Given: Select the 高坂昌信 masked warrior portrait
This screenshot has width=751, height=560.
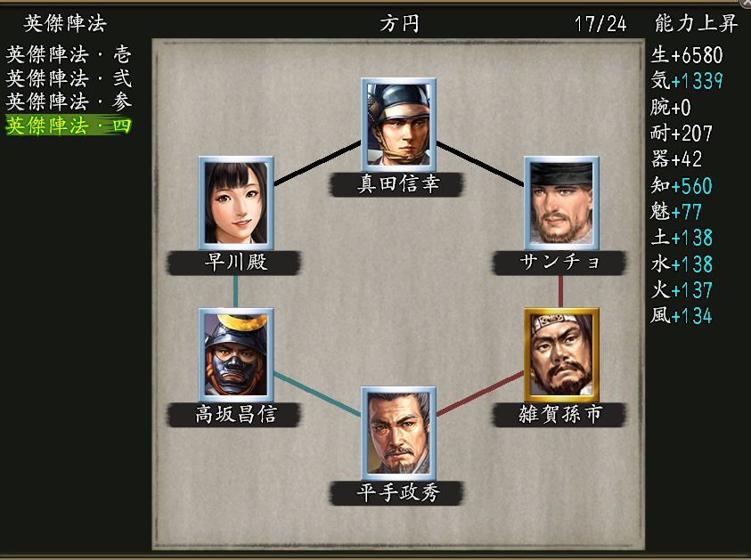Looking at the screenshot, I should coord(236,354).
